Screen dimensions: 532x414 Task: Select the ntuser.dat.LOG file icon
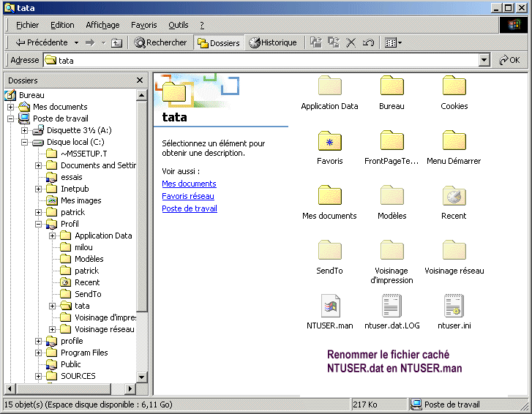tap(391, 306)
